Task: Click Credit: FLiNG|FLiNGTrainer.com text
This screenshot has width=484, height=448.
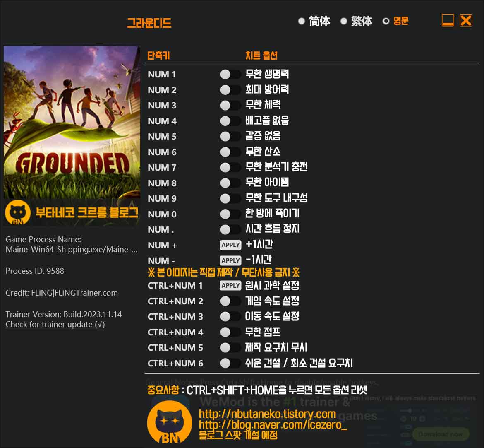Action: [x=62, y=293]
